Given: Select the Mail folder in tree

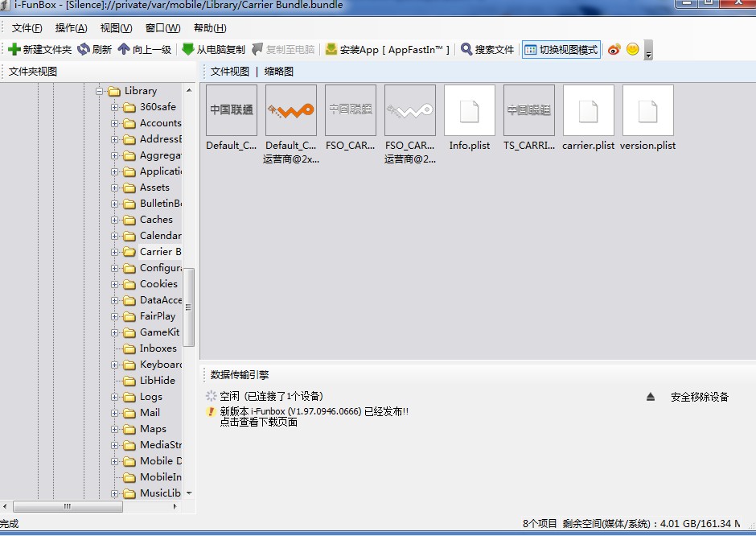Looking at the screenshot, I should [x=150, y=413].
